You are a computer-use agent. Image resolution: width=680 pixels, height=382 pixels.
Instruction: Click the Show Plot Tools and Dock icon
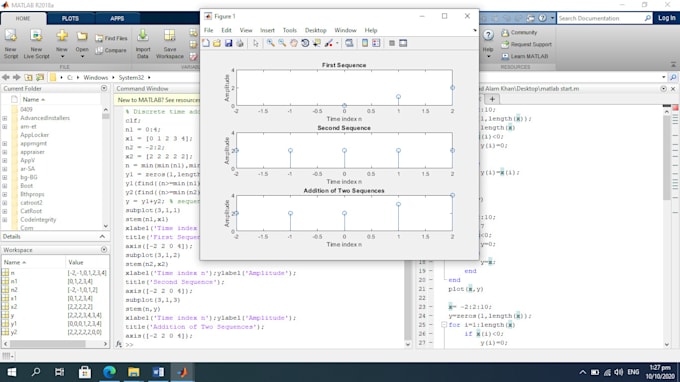(x=403, y=43)
